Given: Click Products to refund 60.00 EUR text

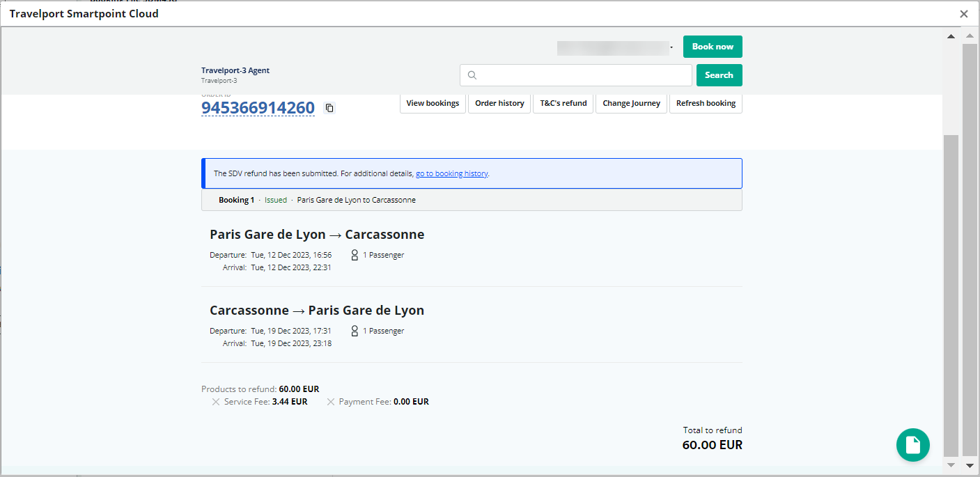Looking at the screenshot, I should [x=260, y=389].
